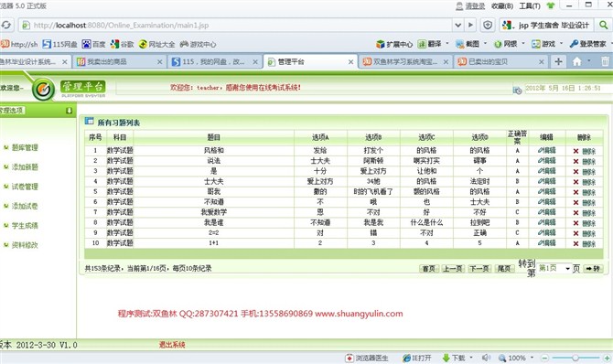Click the 上一页 previous page button
613x364 pixels.
[x=453, y=269]
